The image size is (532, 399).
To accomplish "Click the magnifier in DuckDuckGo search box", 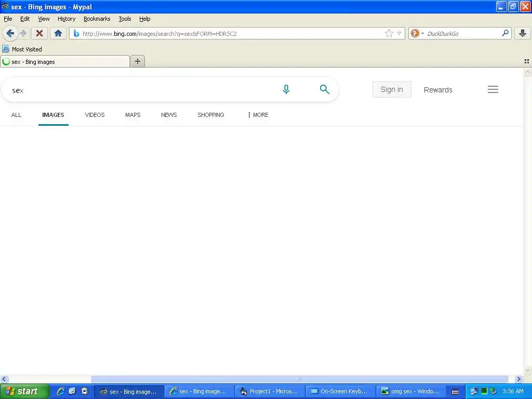I will coord(505,33).
